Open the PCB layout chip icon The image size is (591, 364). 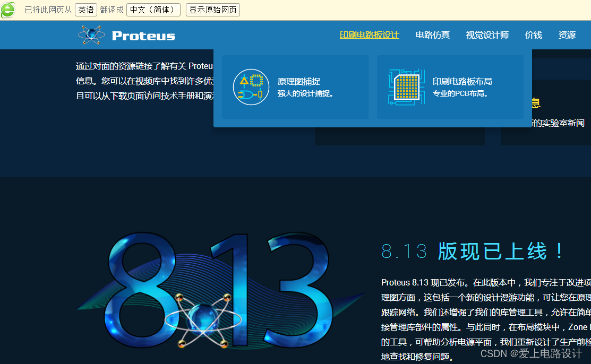click(x=406, y=87)
